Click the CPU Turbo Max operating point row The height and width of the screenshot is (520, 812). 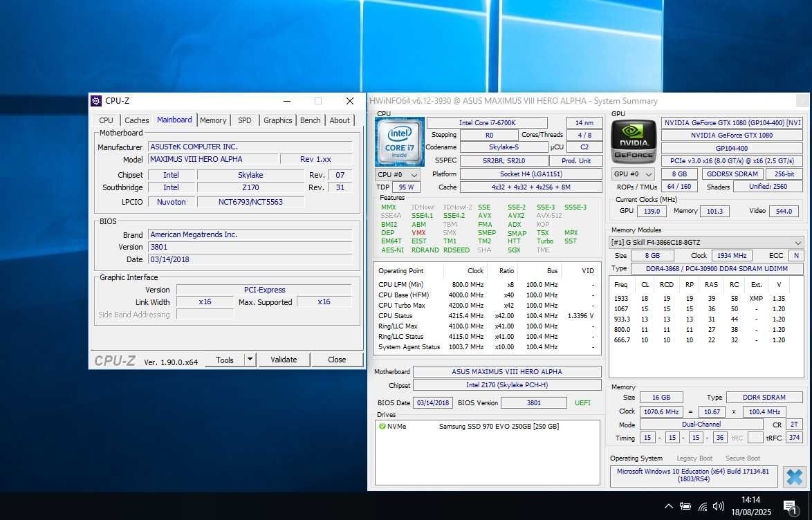[x=487, y=306]
